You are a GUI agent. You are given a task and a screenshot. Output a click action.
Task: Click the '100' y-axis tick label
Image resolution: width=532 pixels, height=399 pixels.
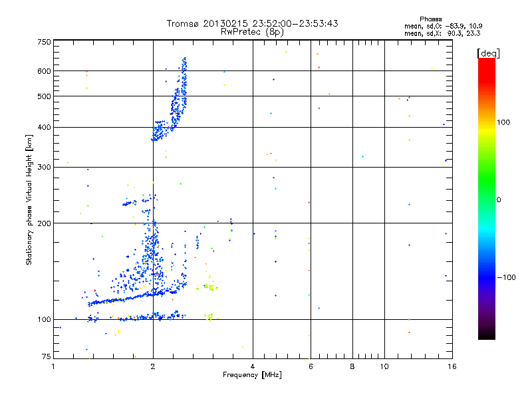[x=44, y=320]
